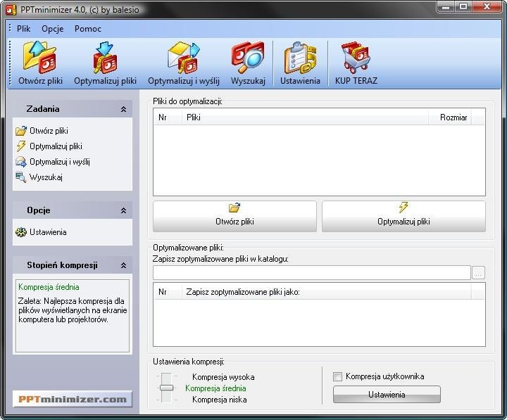This screenshot has height=420, width=507.
Task: Click the large Otwórz pliki button
Action: pos(234,216)
